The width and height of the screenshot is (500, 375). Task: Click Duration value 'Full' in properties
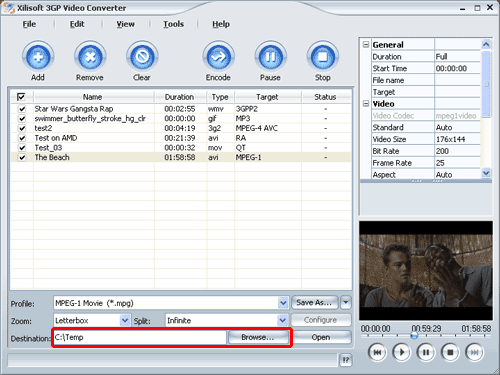point(441,57)
